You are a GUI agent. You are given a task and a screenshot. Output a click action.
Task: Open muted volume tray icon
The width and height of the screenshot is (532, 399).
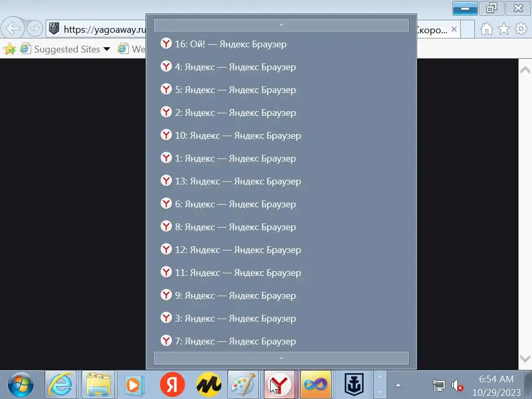457,385
